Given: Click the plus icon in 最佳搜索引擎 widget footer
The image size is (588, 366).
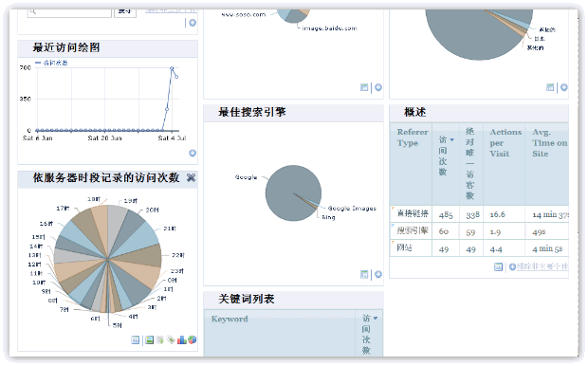Looking at the screenshot, I should coord(378,274).
